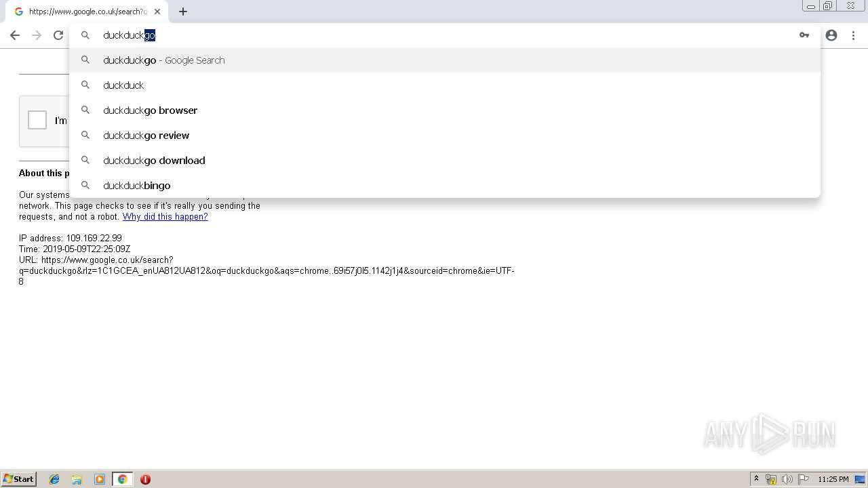Minimize the Chrome window

click(x=811, y=6)
